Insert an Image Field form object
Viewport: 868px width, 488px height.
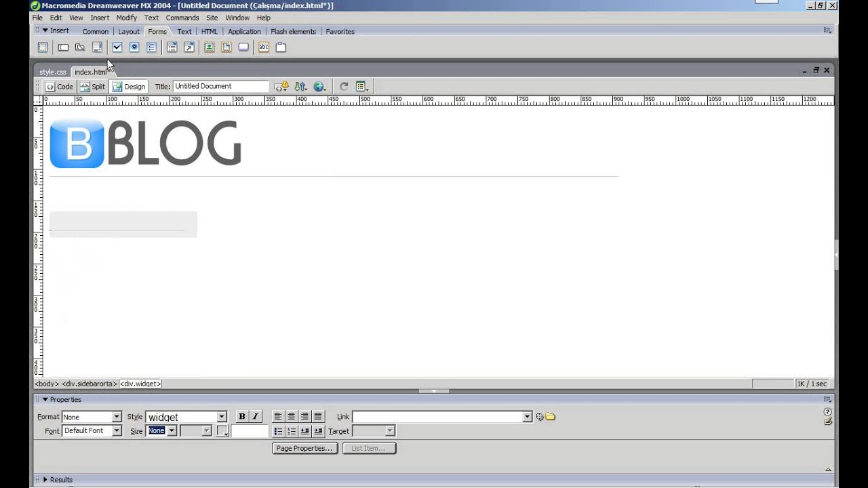tap(210, 47)
